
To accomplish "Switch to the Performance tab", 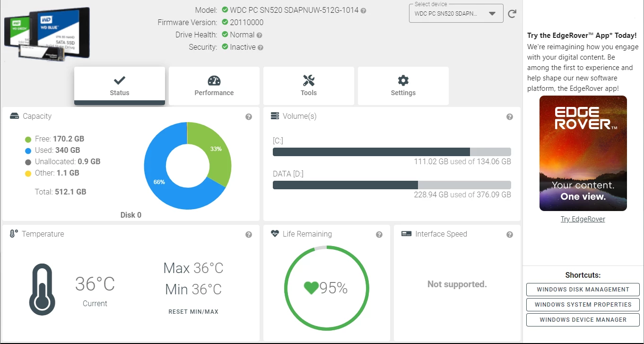I will [x=214, y=86].
